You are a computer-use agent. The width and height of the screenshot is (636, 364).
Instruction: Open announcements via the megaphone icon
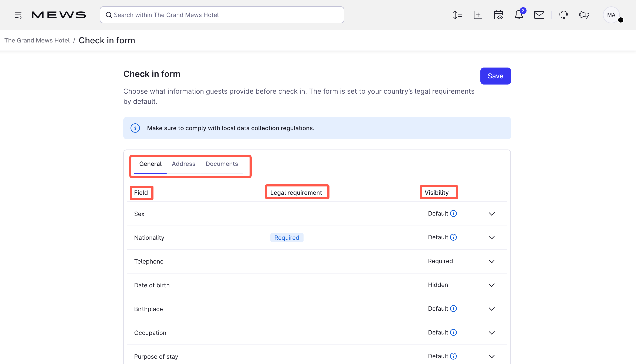pyautogui.click(x=584, y=15)
